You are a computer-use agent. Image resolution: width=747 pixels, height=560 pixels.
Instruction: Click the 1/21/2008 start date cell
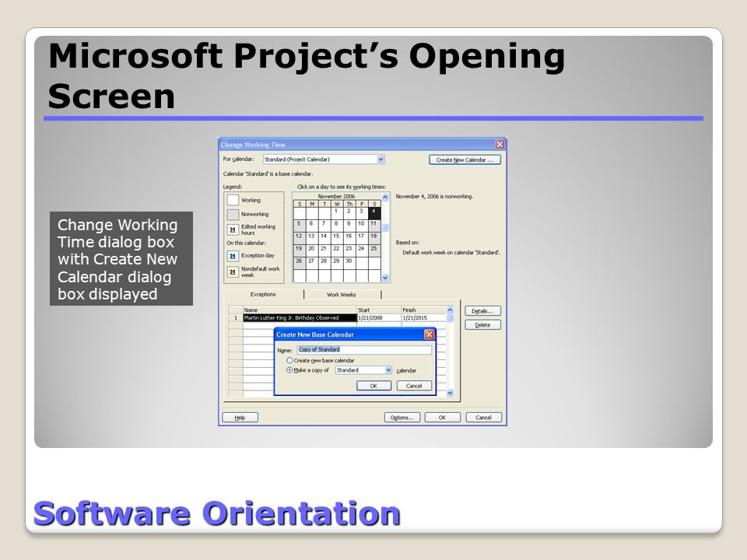click(x=379, y=317)
